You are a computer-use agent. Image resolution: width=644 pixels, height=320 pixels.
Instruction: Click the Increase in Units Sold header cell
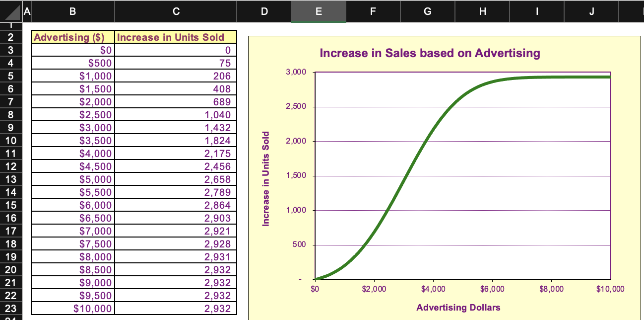176,37
